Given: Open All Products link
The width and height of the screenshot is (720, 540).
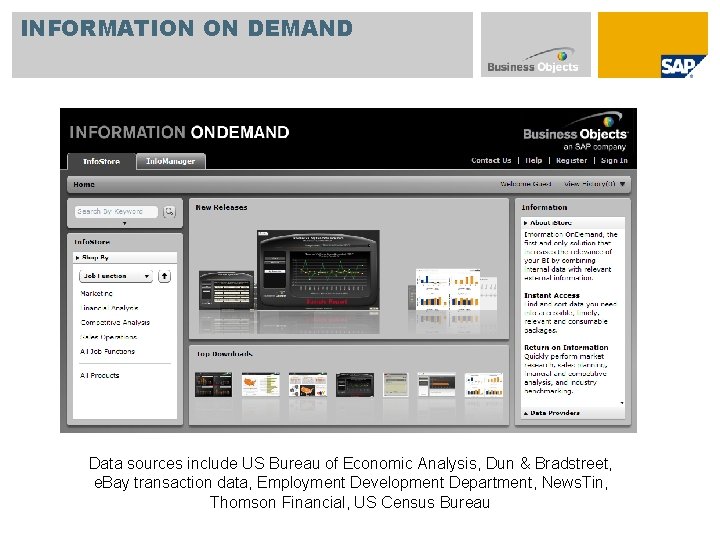Looking at the screenshot, I should click(100, 375).
